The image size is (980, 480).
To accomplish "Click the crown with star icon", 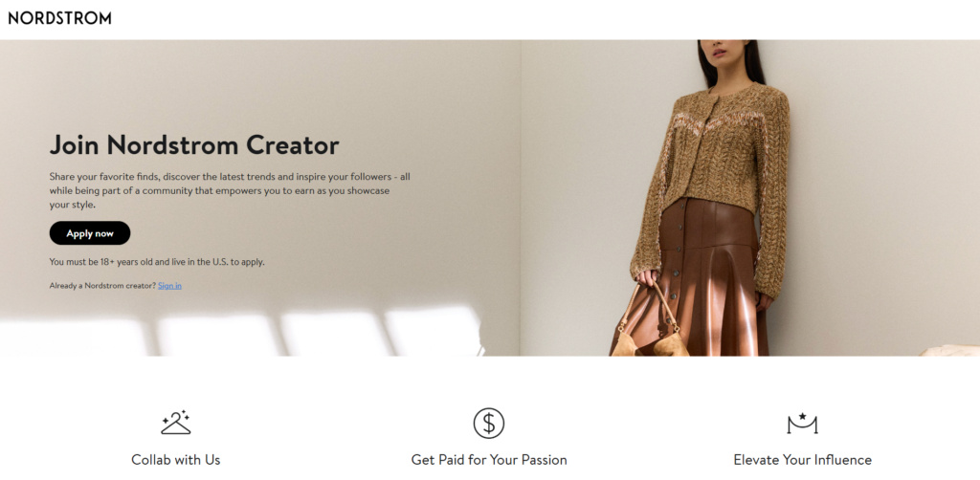I will (x=803, y=424).
